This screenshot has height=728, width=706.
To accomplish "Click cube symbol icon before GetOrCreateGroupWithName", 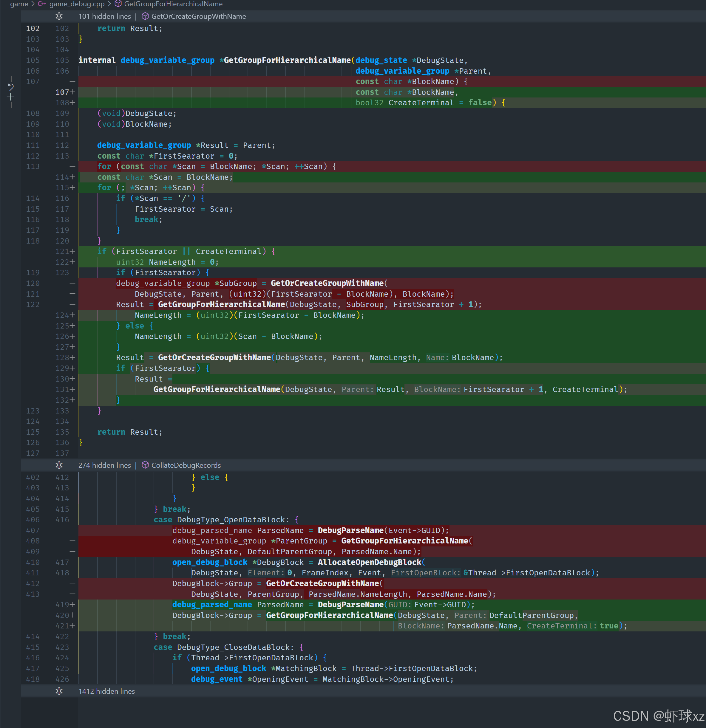I will pos(145,16).
